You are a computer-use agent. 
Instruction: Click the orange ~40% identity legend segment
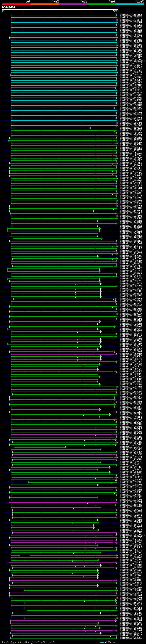(45, 4)
